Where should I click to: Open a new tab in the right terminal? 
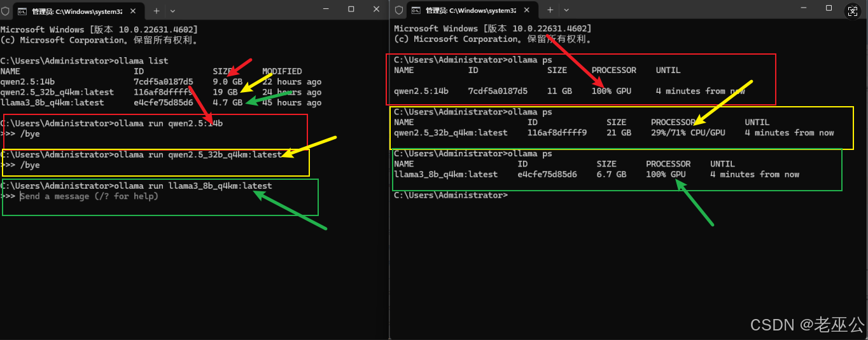point(550,10)
